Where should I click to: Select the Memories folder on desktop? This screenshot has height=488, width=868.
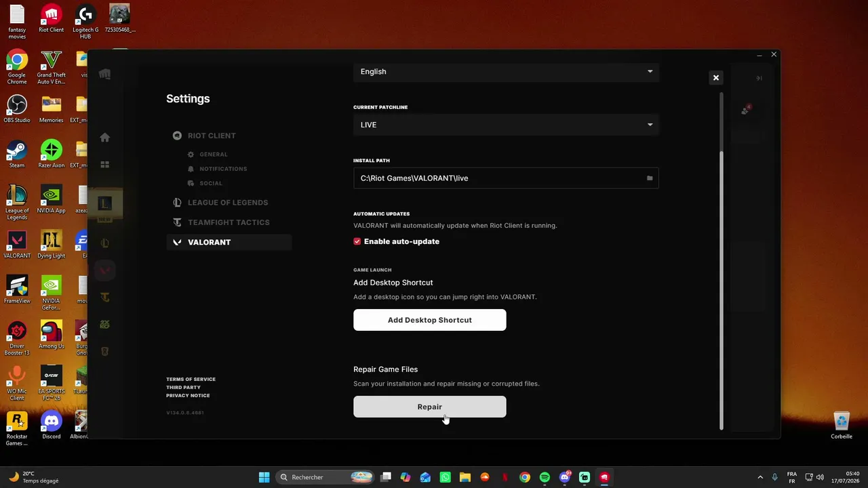51,109
